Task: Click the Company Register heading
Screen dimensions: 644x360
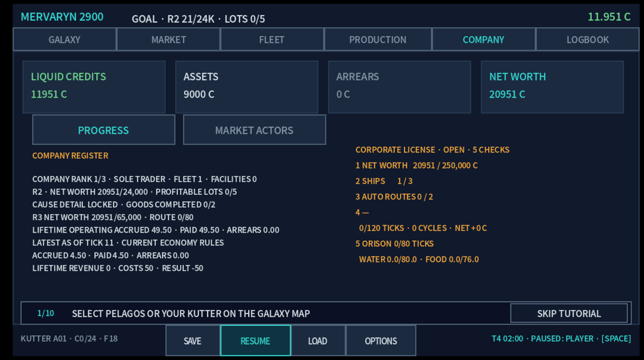Action: tap(70, 156)
